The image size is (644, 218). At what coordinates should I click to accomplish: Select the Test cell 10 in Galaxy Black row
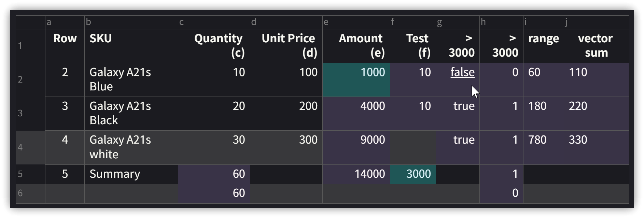pyautogui.click(x=413, y=114)
